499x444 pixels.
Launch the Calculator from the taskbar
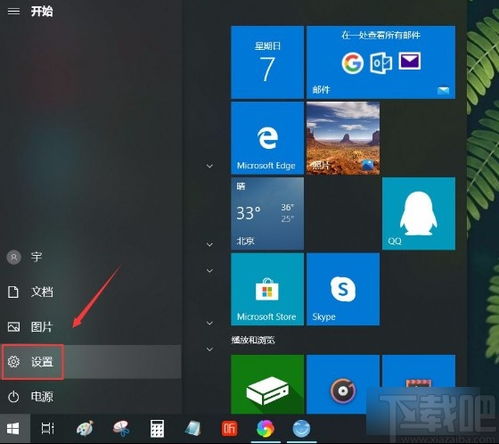coord(157,429)
